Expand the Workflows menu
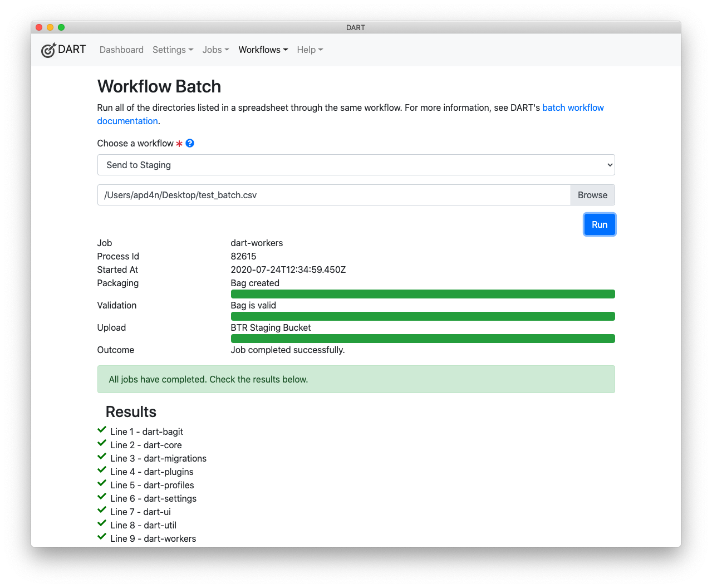 tap(262, 50)
